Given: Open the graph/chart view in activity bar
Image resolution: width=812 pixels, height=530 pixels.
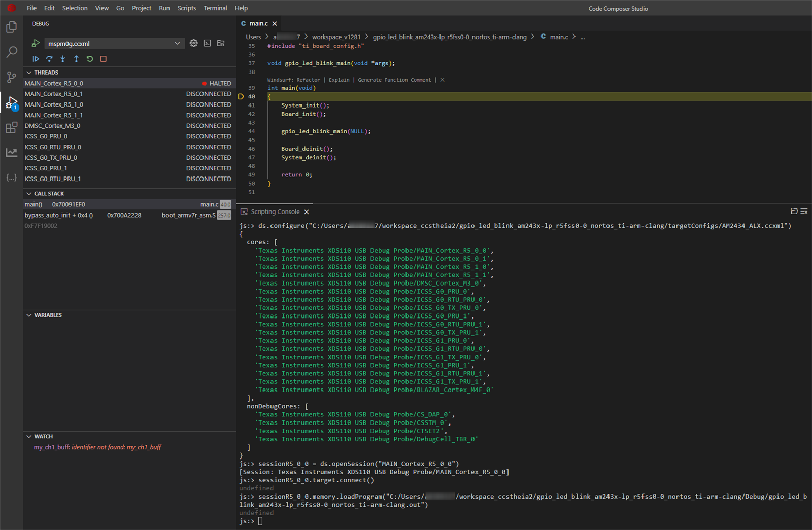Looking at the screenshot, I should [x=11, y=153].
